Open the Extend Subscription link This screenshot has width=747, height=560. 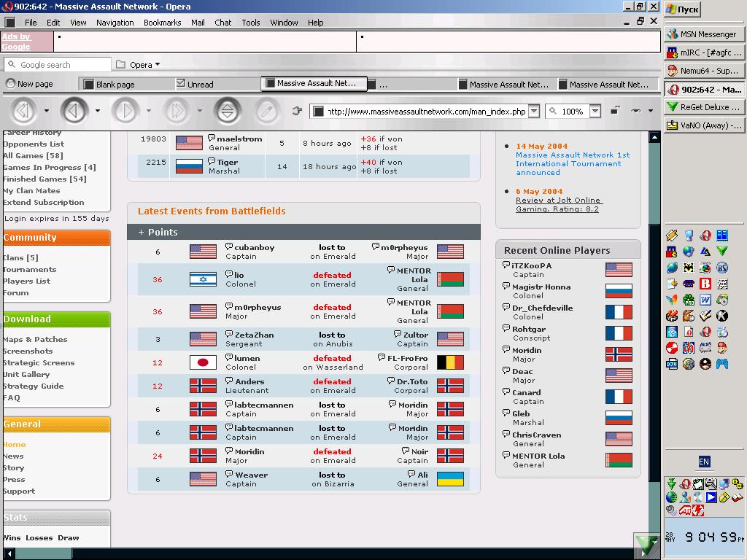(43, 203)
